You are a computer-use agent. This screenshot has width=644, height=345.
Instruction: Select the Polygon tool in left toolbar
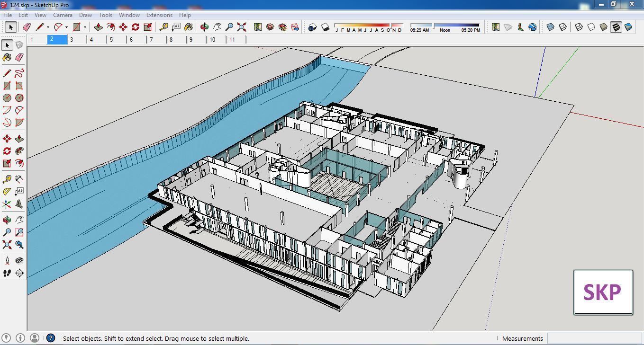[19, 98]
